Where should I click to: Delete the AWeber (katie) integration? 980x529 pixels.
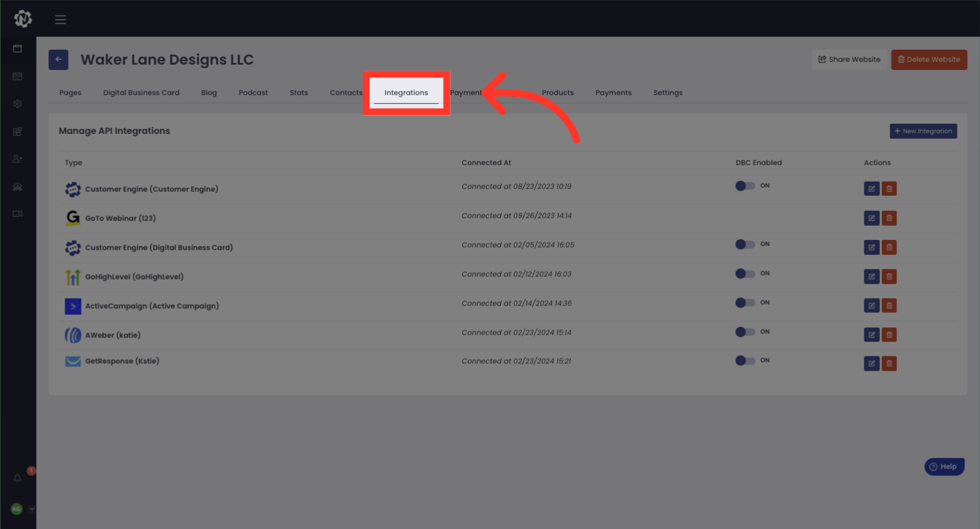click(x=889, y=335)
